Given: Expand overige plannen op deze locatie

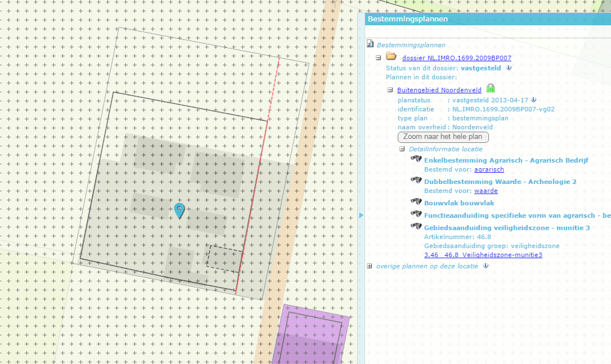Looking at the screenshot, I should (370, 266).
